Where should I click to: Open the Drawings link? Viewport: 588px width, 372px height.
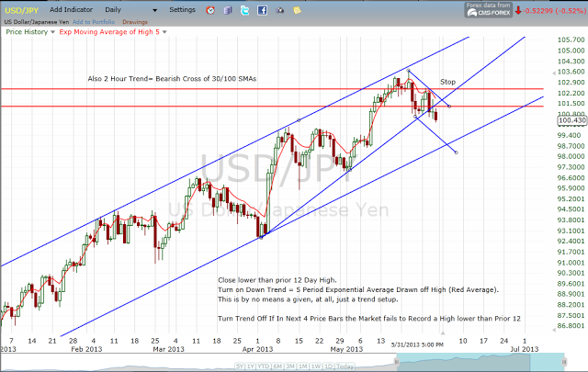(x=135, y=22)
